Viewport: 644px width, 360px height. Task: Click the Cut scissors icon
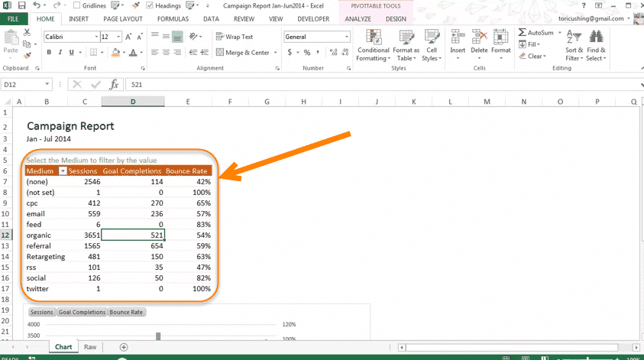(27, 32)
